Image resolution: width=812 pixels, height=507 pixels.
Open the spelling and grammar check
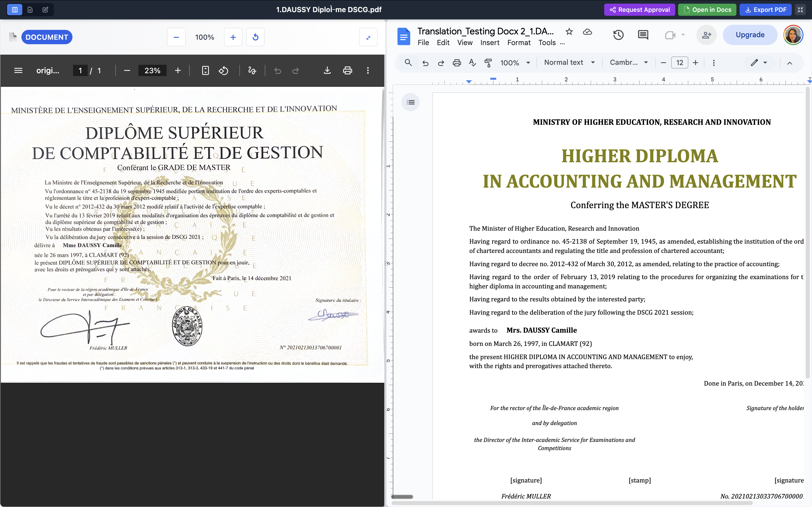[473, 62]
